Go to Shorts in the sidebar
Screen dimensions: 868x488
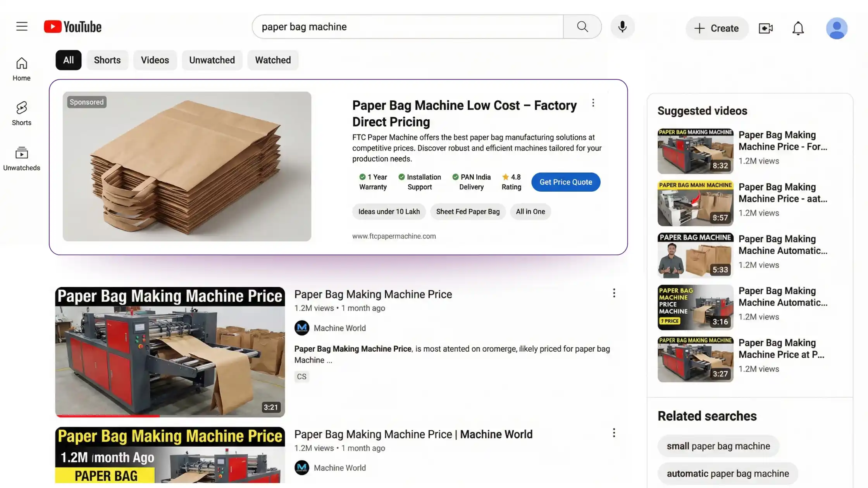coord(21,113)
